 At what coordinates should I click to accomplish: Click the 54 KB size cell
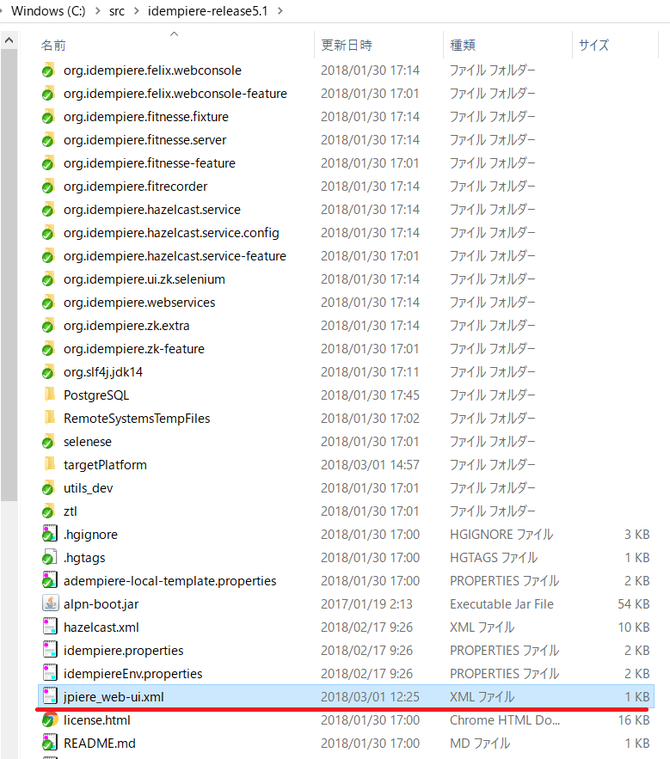pyautogui.click(x=634, y=604)
